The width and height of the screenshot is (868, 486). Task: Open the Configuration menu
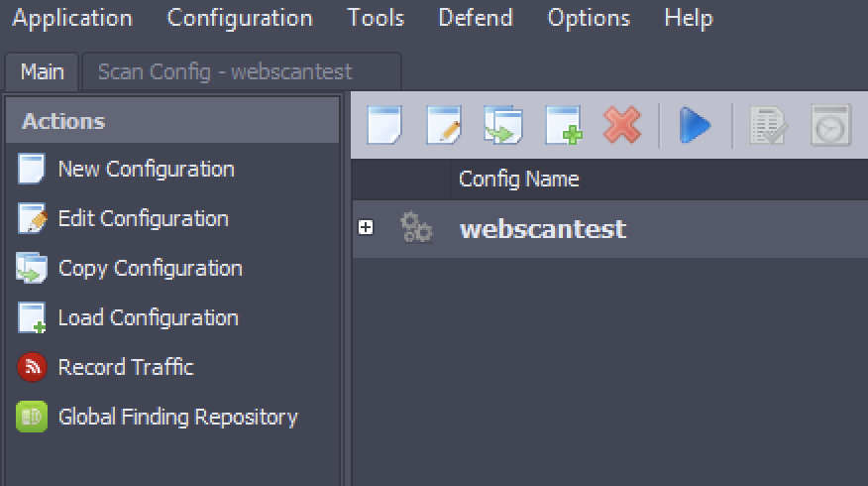click(240, 18)
